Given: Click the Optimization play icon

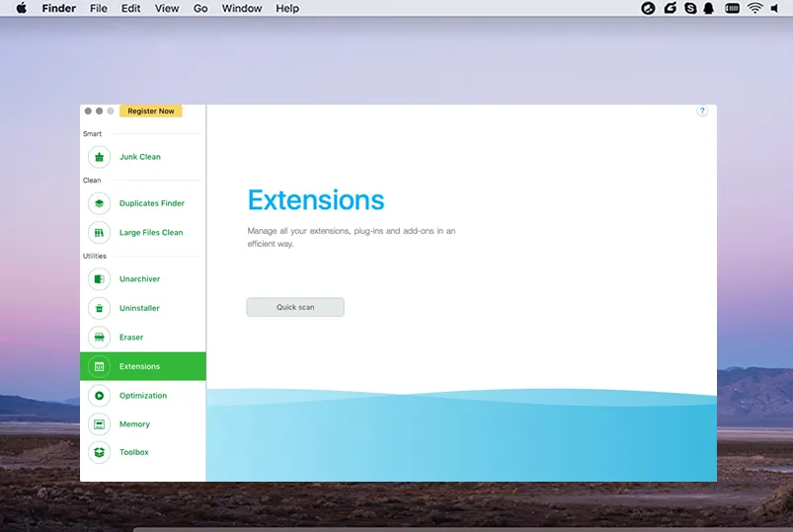Looking at the screenshot, I should coord(99,396).
